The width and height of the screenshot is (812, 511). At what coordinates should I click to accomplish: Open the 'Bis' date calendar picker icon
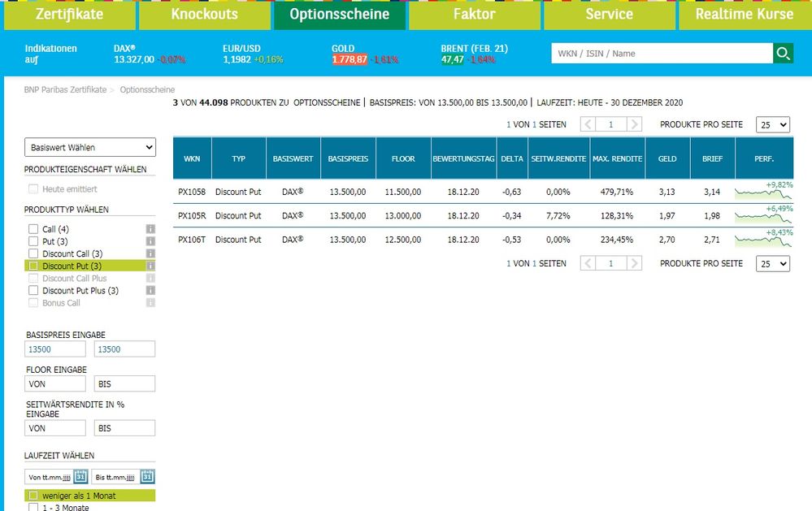[x=148, y=477]
